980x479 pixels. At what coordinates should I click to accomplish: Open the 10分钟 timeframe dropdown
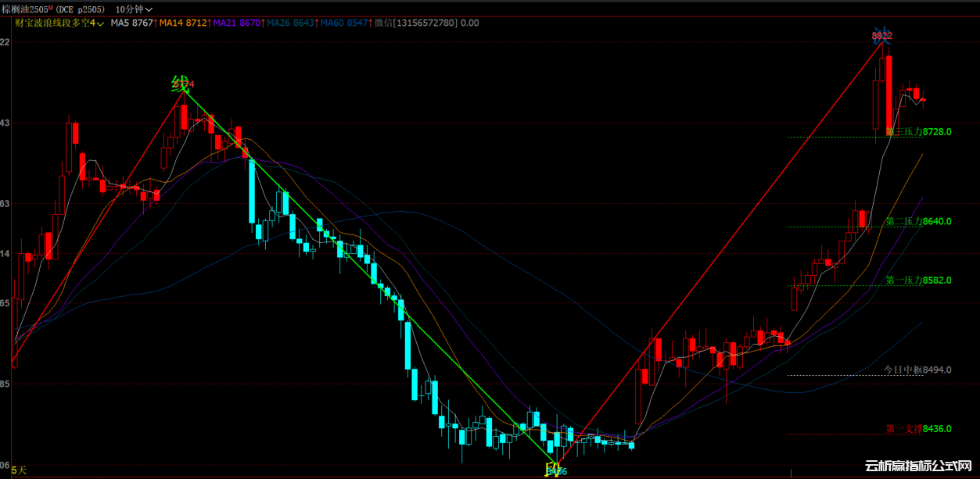pyautogui.click(x=133, y=9)
